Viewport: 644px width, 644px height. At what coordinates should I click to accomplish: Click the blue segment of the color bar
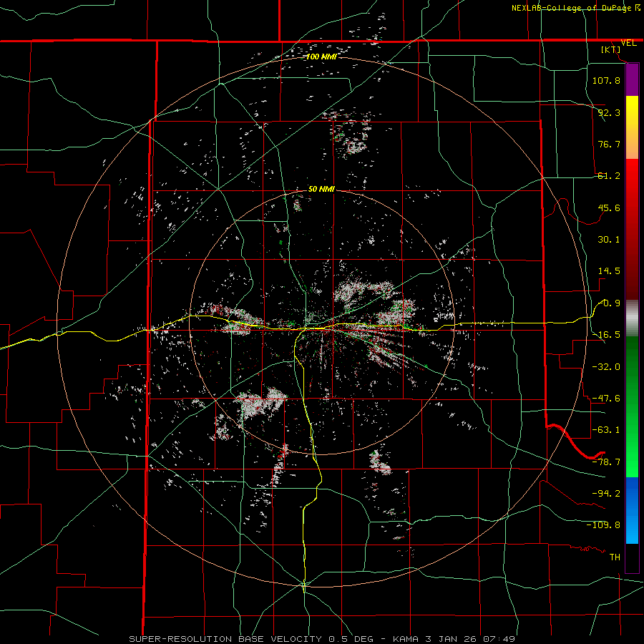coord(632,510)
